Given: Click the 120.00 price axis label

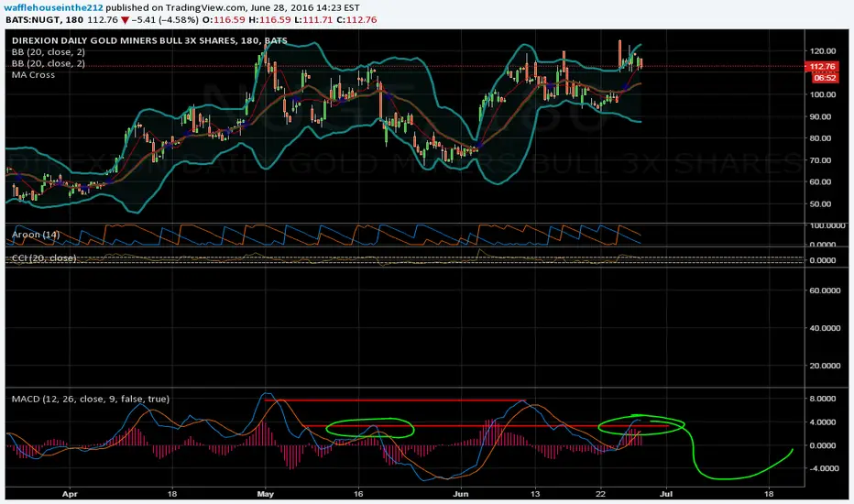Looking at the screenshot, I should tap(823, 50).
